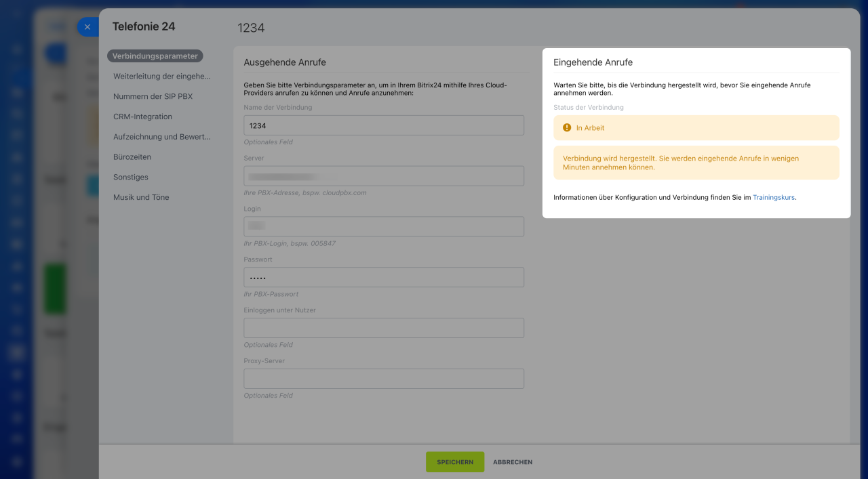Click the Login input field
This screenshot has width=868, height=479.
384,226
